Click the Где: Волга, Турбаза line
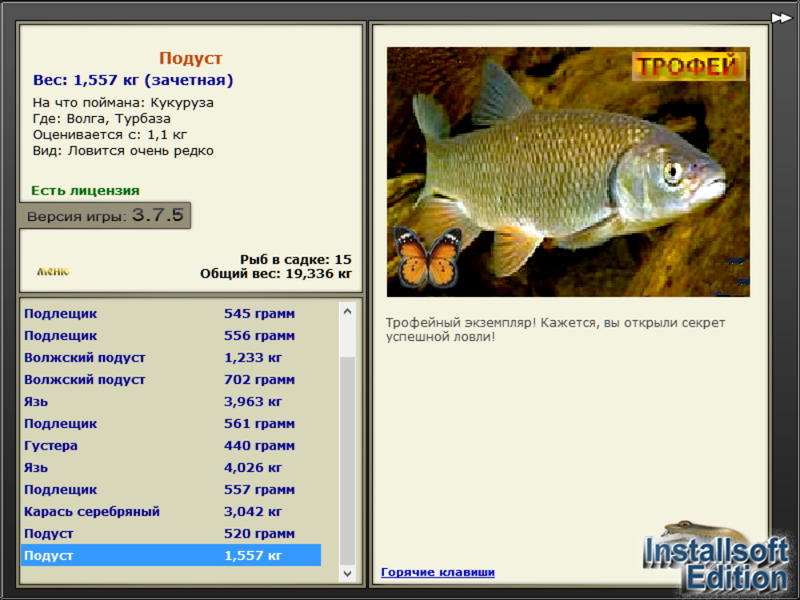The width and height of the screenshot is (800, 600). click(x=102, y=118)
